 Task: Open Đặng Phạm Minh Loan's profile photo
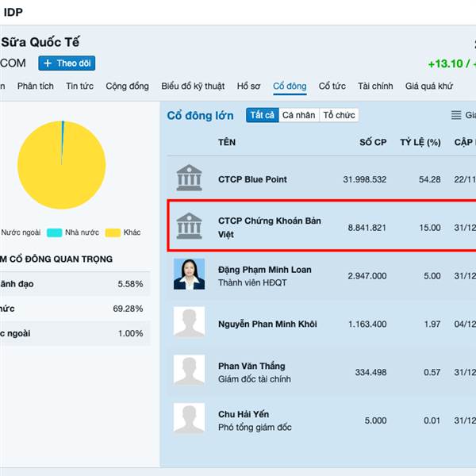pos(189,274)
